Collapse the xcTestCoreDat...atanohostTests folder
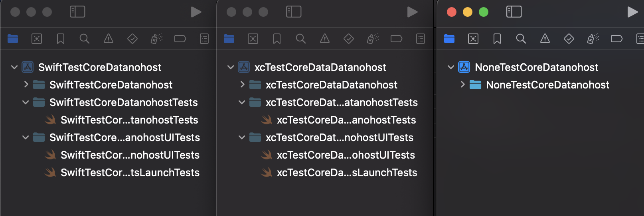Image resolution: width=644 pixels, height=216 pixels. coord(242,102)
